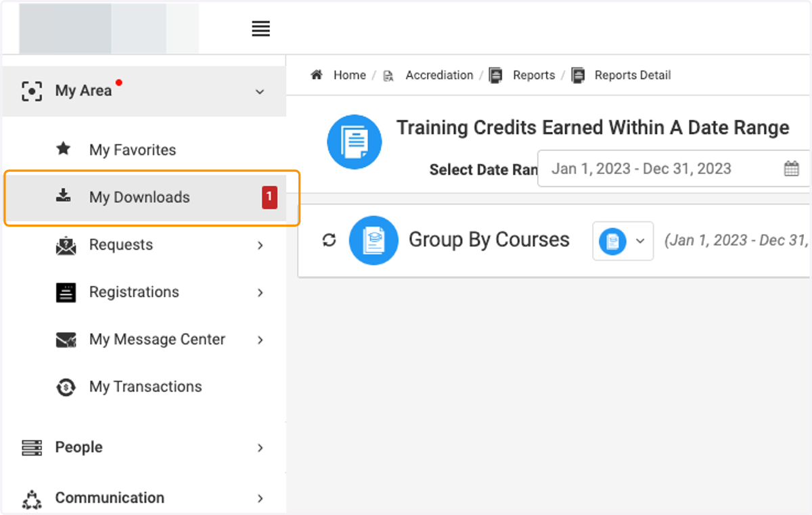Go to Accrediation breadcrumb link
This screenshot has height=515, width=812.
(x=439, y=75)
